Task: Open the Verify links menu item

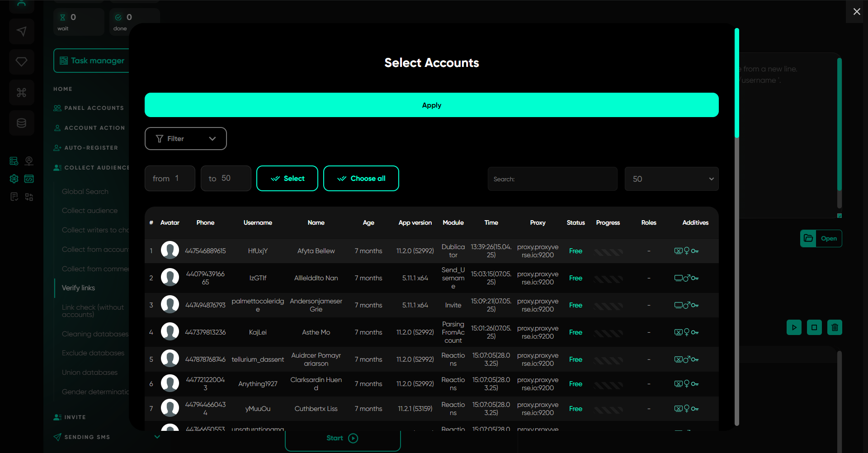Action: (x=78, y=288)
